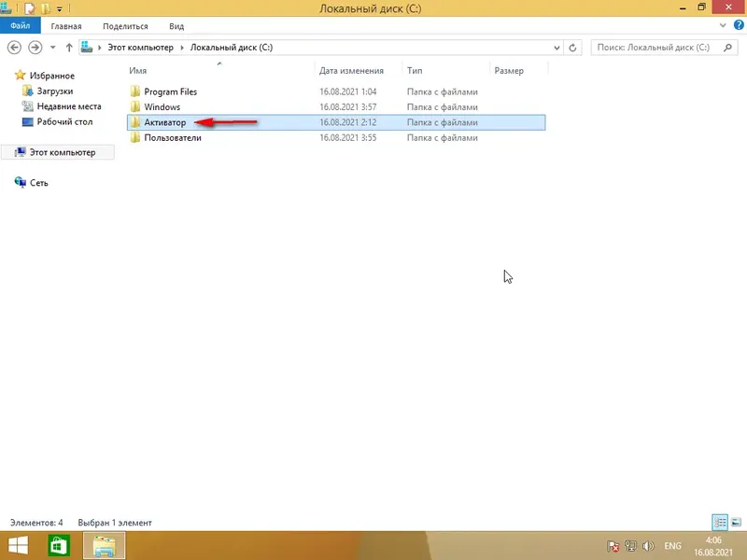Click date 16.08.2021 3:57 in Windows row
This screenshot has height=560, width=747.
[x=347, y=106]
